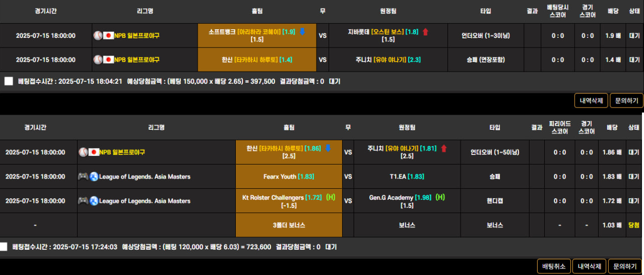Viewport: 644px width, 275px height.
Task: Tick the checkbox for the 150,000 bet
Action: coord(9,81)
